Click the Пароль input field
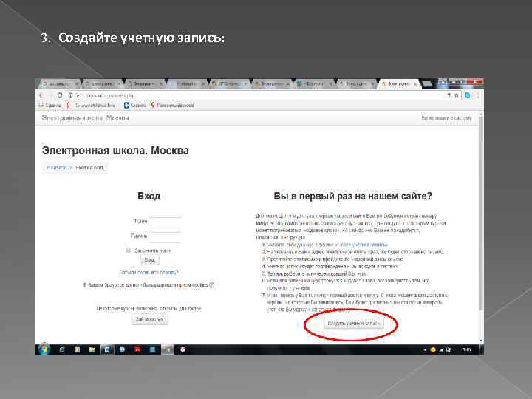This screenshot has width=532, height=399. pos(166,236)
